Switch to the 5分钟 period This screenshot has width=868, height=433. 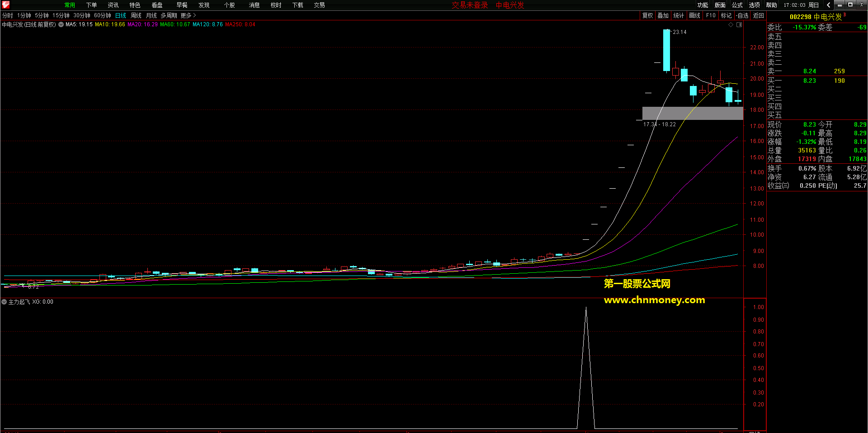pyautogui.click(x=42, y=15)
